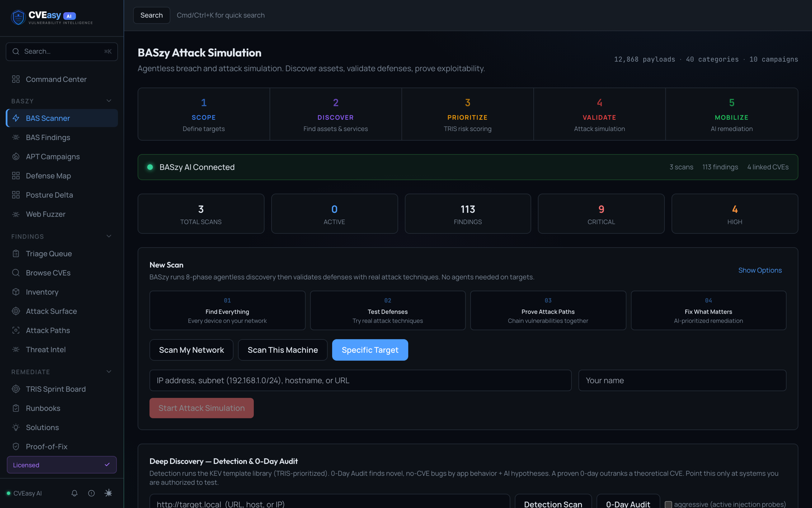Select step 2 DISCOVER card

tap(336, 114)
